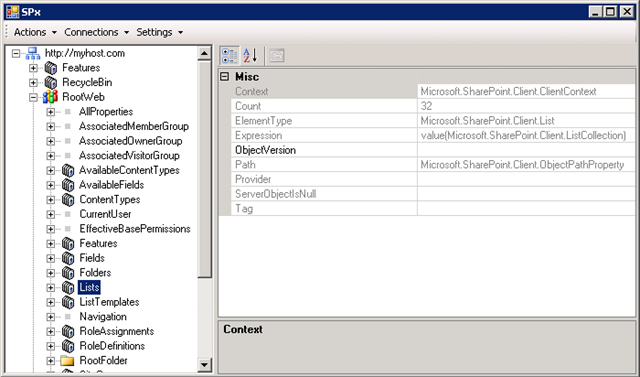Click the RoleDefinitions collection icon

(x=68, y=346)
